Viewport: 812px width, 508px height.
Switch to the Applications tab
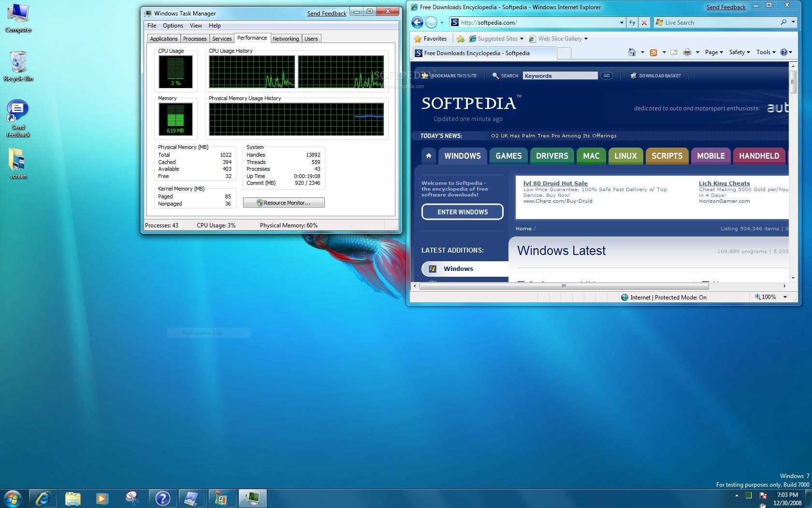pos(164,39)
